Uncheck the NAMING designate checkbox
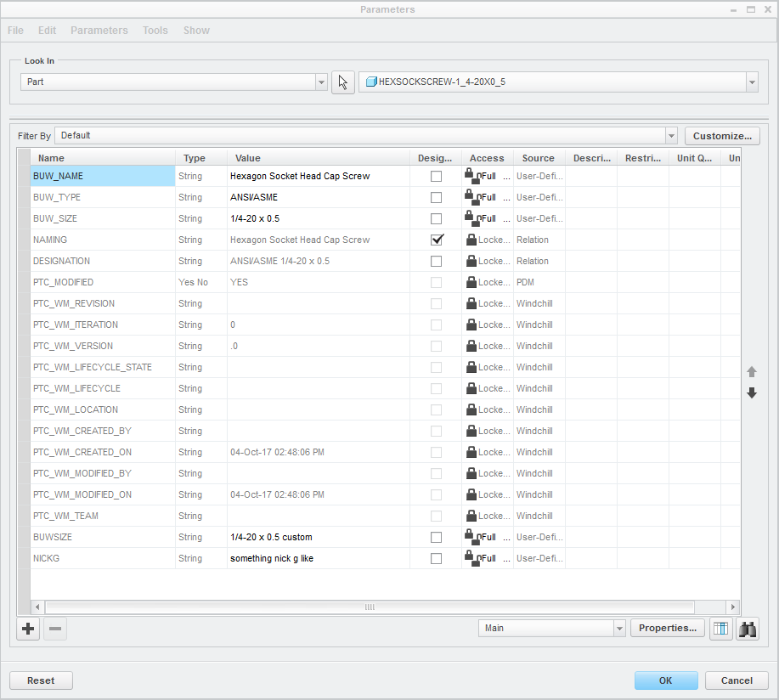The height and width of the screenshot is (700, 779). click(x=437, y=240)
